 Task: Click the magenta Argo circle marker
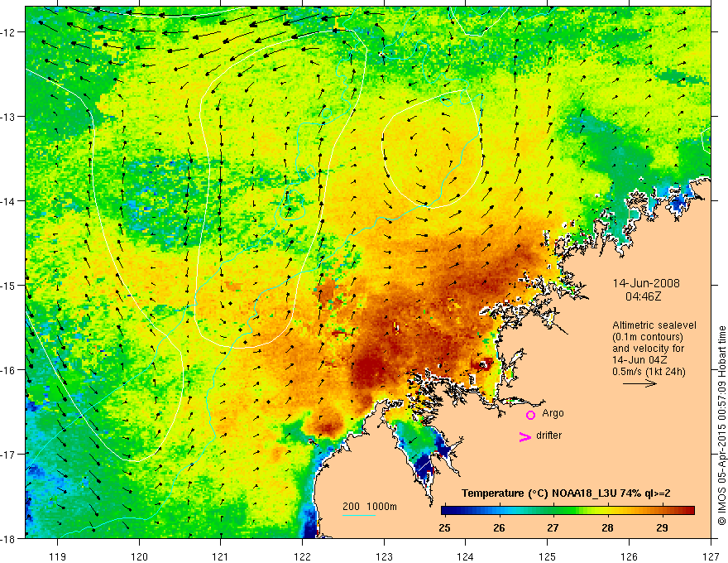pos(530,415)
